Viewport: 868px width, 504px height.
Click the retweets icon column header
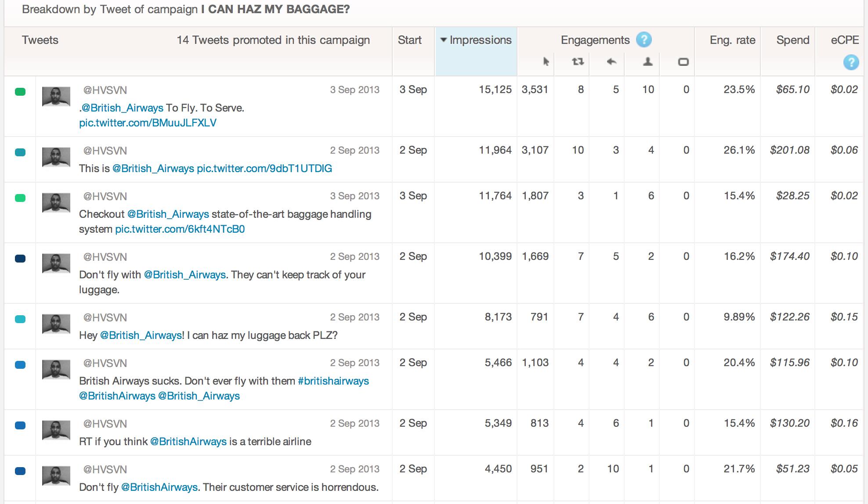click(x=578, y=61)
